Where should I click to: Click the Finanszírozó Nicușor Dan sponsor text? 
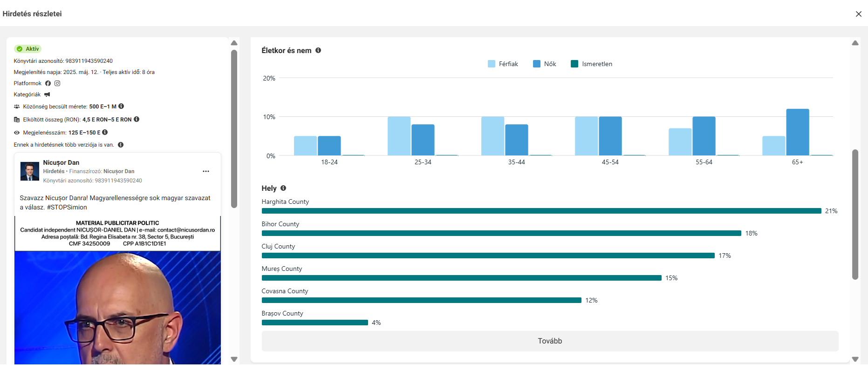tap(102, 171)
